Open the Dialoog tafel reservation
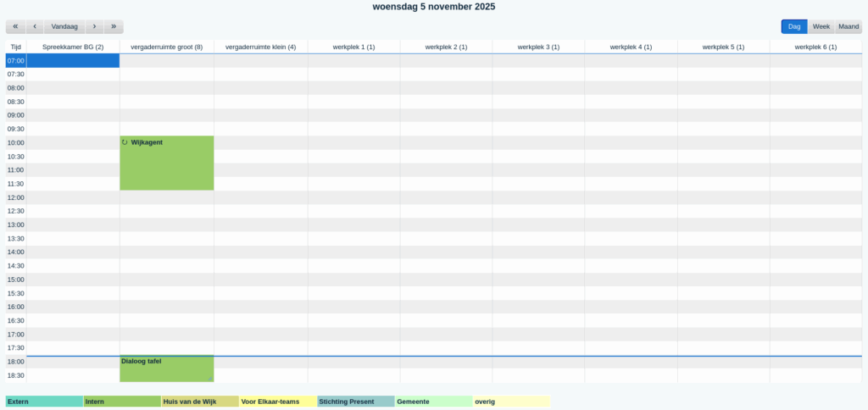 point(166,368)
